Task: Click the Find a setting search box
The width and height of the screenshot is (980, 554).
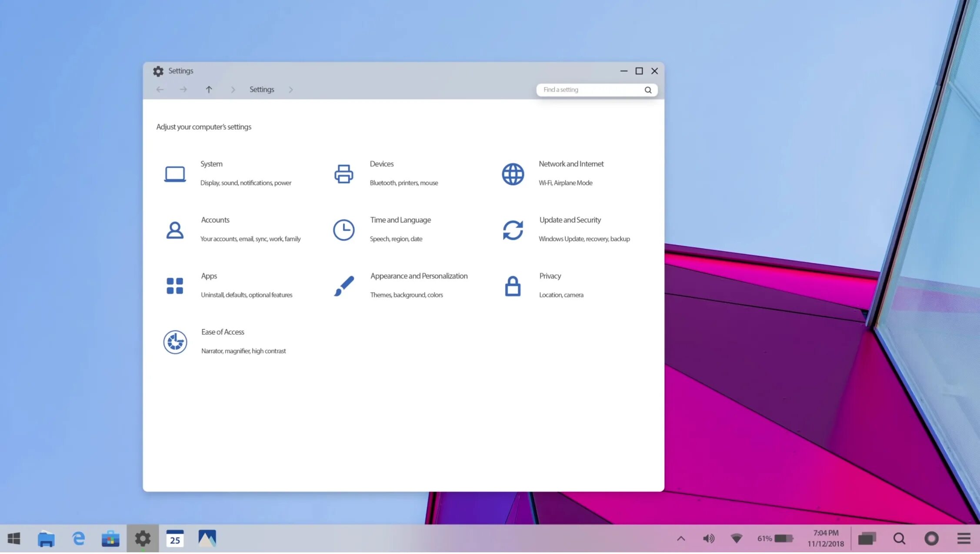Action: coord(596,89)
